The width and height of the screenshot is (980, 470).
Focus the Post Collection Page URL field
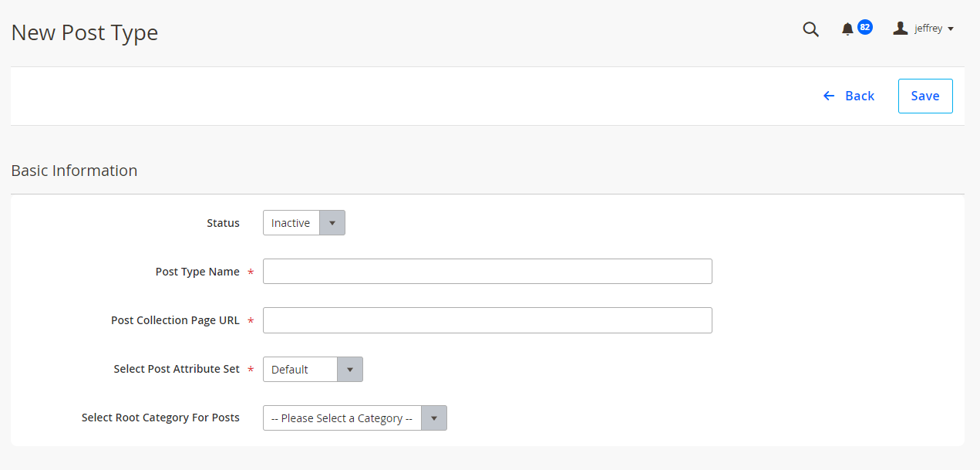pyautogui.click(x=487, y=320)
